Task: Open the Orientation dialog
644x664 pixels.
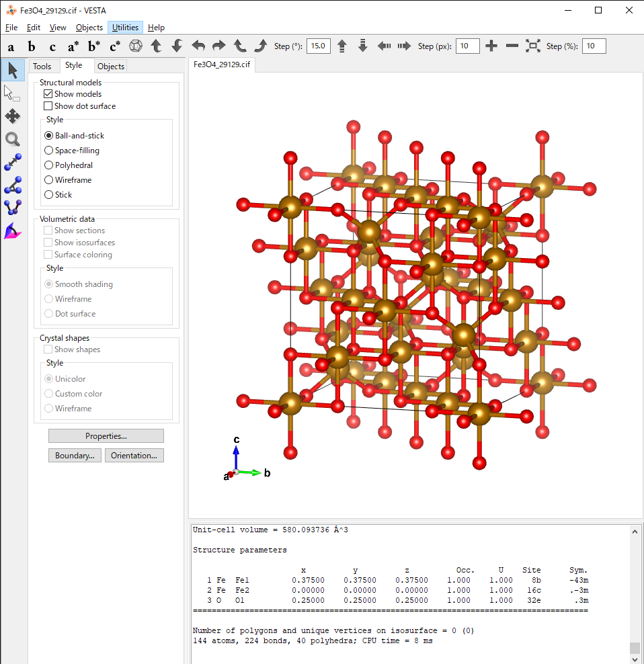Action: [x=134, y=456]
